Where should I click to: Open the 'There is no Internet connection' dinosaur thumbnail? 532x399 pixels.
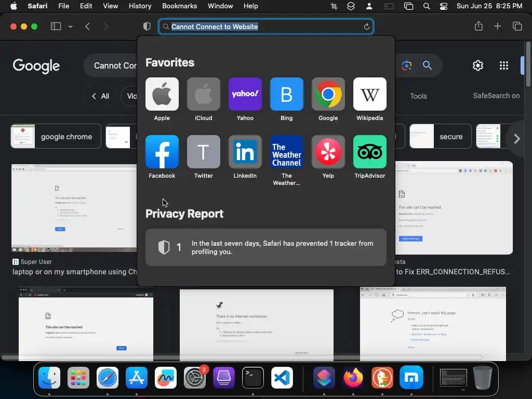257,325
